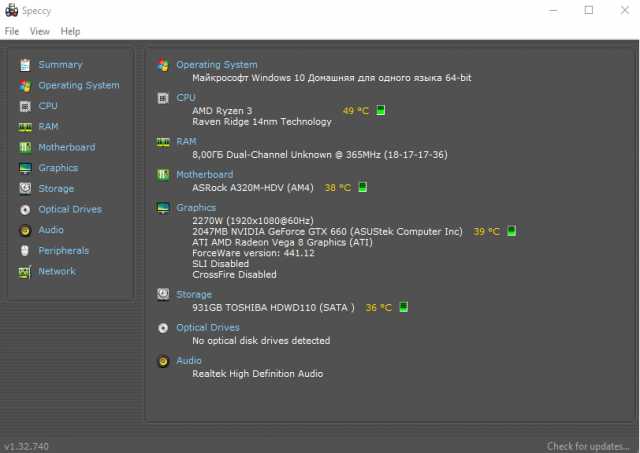Go to Motherboard section in sidebar
This screenshot has height=453, width=640.
pyautogui.click(x=67, y=147)
